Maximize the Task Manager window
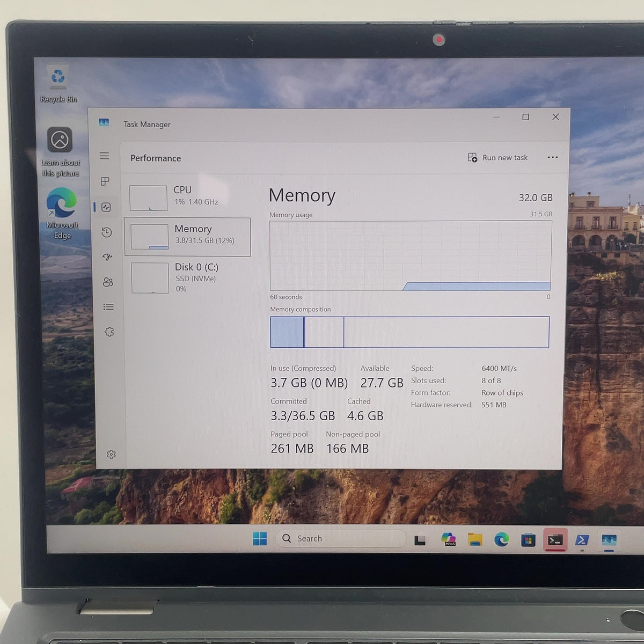This screenshot has width=644, height=644. coord(526,117)
